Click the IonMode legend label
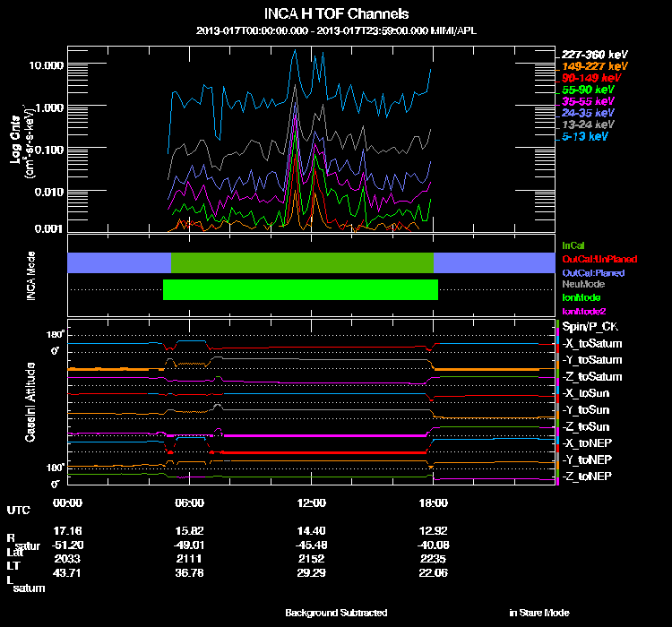672x627 pixels. (580, 296)
